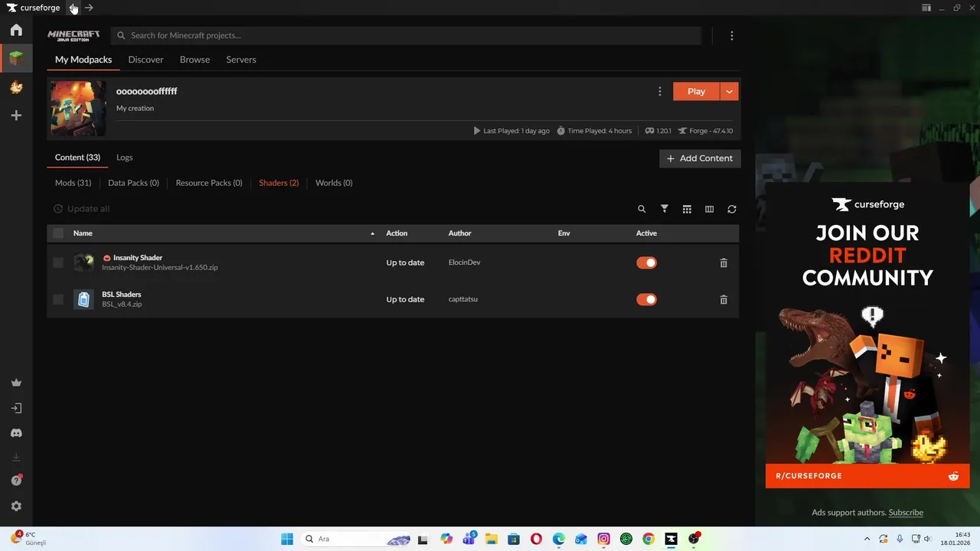Viewport: 980px width, 551px height.
Task: Open the Discover tab
Action: pyautogui.click(x=145, y=60)
